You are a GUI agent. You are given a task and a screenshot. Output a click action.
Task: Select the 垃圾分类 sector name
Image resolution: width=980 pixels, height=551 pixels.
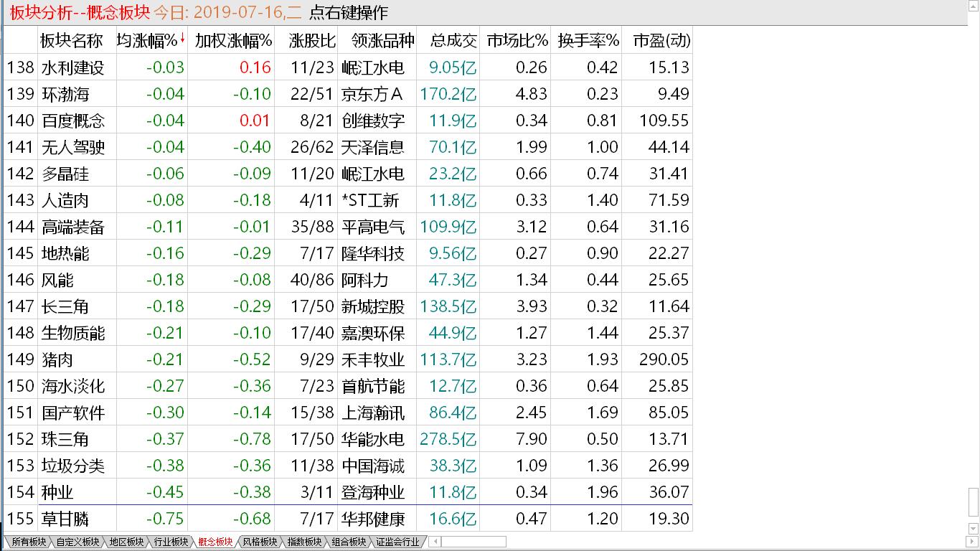[x=73, y=466]
